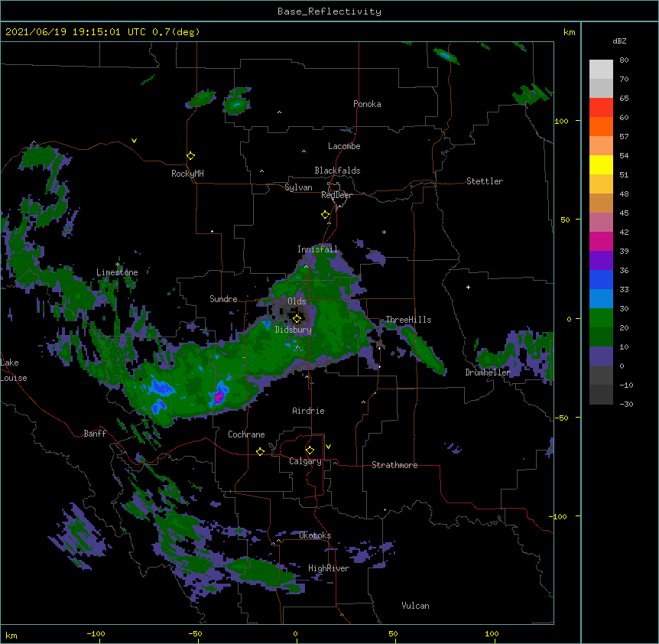Click yellow diamond marker near Cochrane
Screen dimensions: 659x644
click(x=260, y=451)
